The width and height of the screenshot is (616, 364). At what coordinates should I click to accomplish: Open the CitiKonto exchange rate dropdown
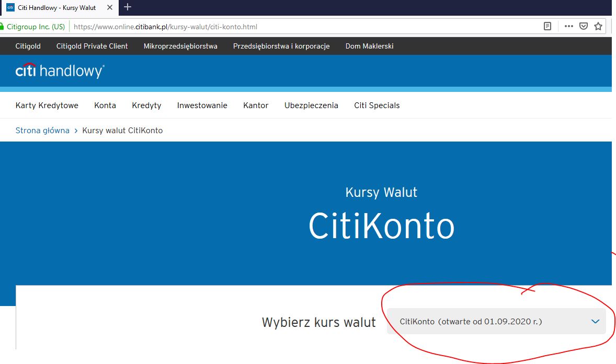tap(496, 321)
